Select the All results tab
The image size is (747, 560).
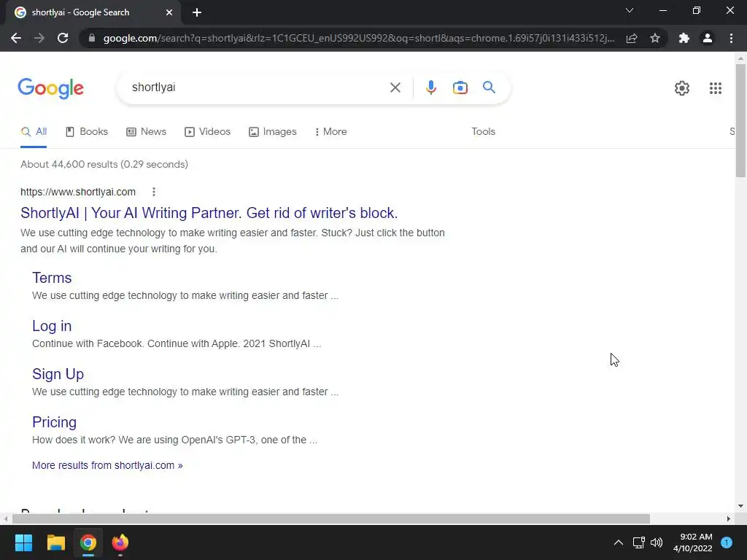point(34,132)
